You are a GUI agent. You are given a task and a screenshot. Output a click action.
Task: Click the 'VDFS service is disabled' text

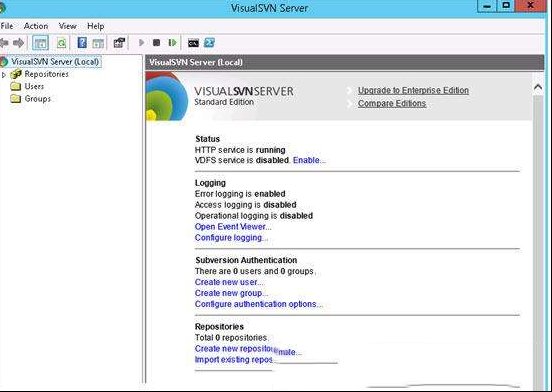(242, 160)
